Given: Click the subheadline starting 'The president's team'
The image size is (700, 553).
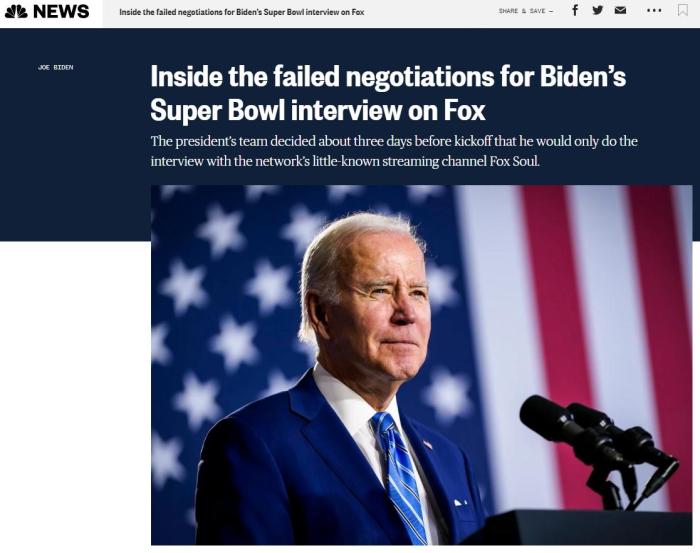Looking at the screenshot, I should coord(394,141).
